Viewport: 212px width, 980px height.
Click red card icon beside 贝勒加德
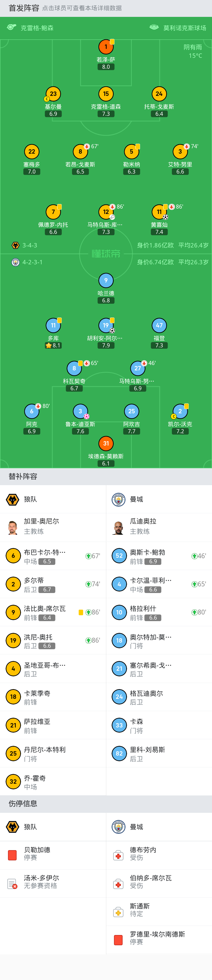click(x=12, y=855)
